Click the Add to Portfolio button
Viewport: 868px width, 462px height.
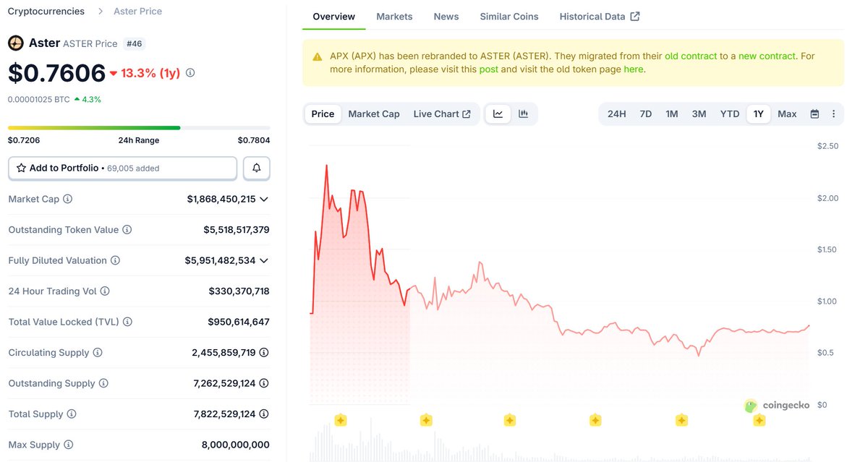(122, 168)
